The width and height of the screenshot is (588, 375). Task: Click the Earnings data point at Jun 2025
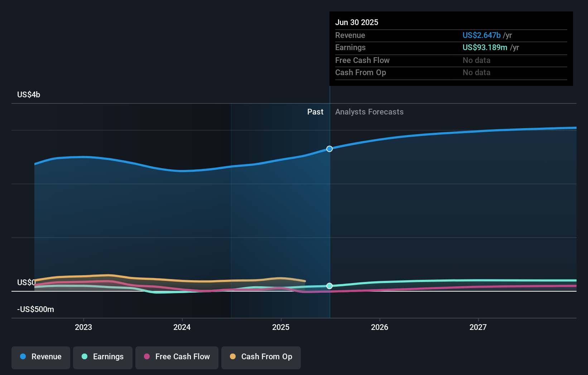click(x=329, y=286)
